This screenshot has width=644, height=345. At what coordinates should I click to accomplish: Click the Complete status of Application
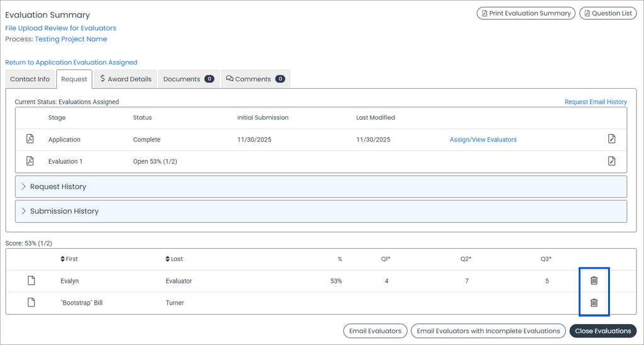click(147, 140)
